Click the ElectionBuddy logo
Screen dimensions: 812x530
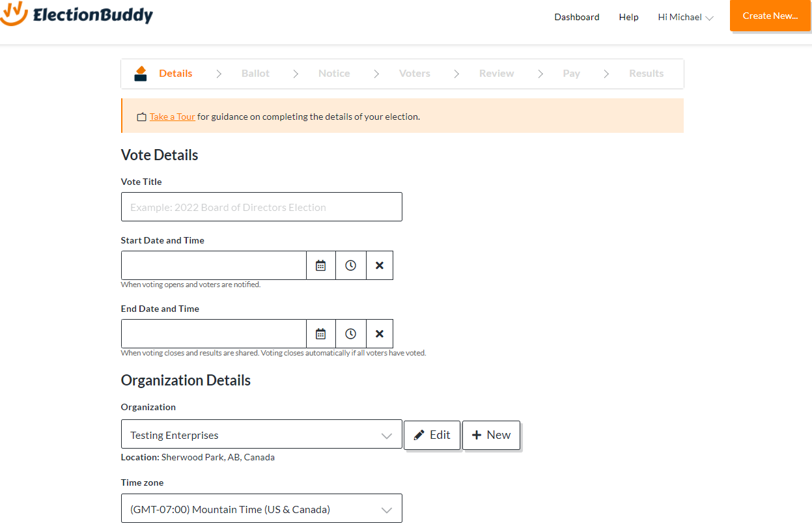(x=77, y=16)
